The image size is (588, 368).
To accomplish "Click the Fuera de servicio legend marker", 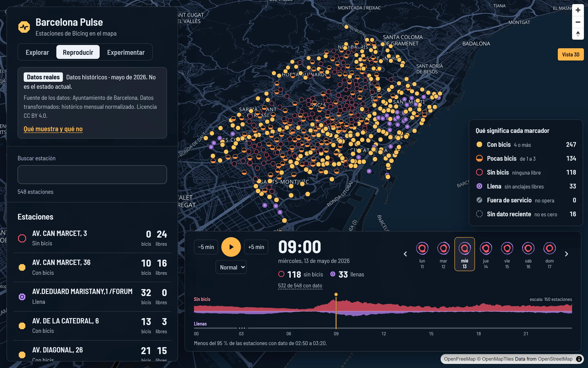I will pyautogui.click(x=479, y=200).
